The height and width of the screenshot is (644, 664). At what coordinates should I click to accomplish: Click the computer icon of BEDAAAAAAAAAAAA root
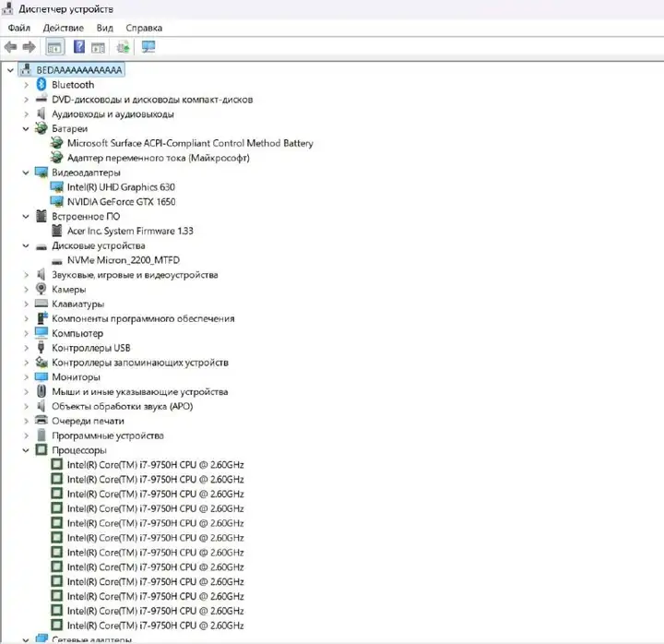click(x=26, y=69)
